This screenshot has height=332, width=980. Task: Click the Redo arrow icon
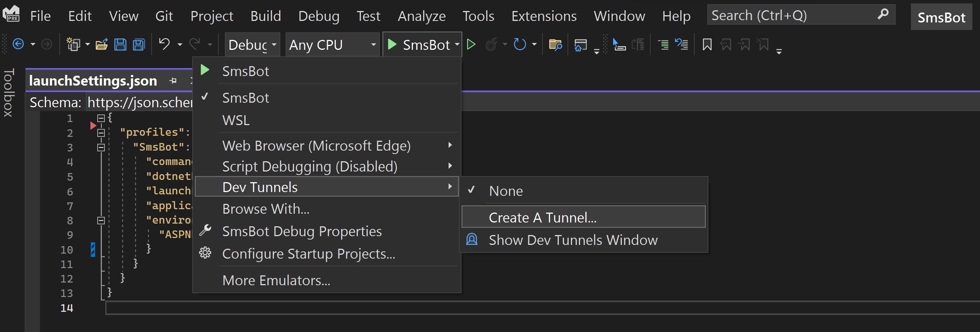click(x=195, y=44)
